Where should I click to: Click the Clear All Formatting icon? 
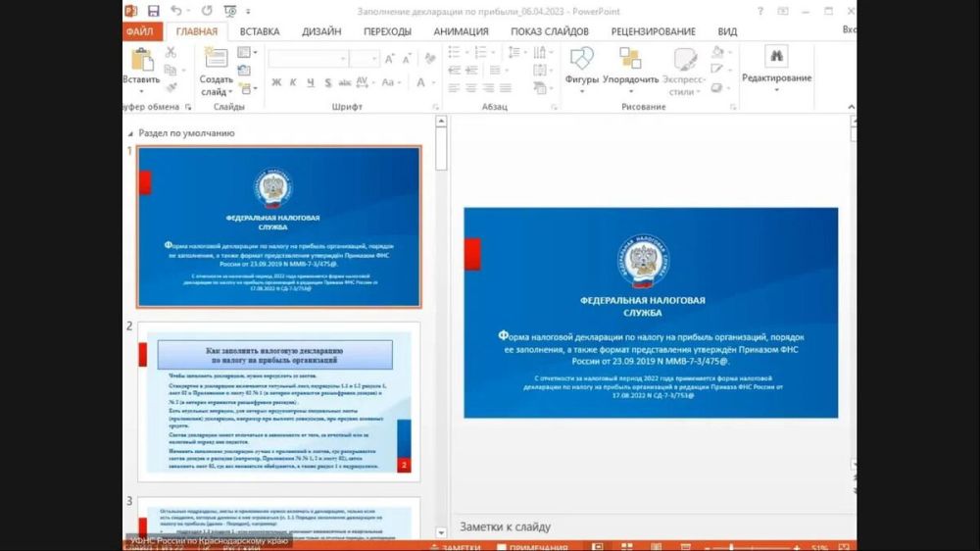tap(430, 59)
